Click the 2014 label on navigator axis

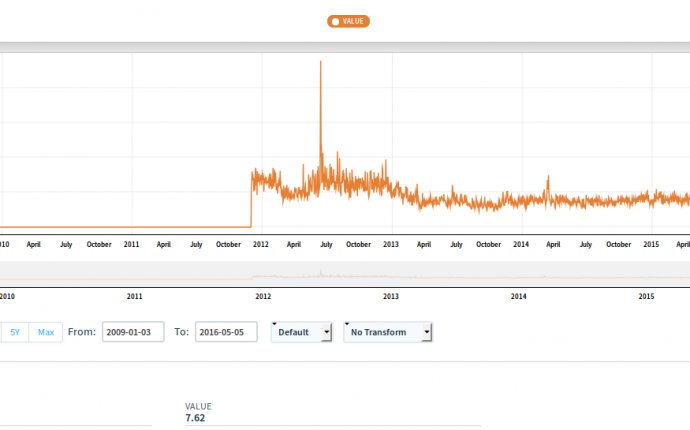pos(518,296)
